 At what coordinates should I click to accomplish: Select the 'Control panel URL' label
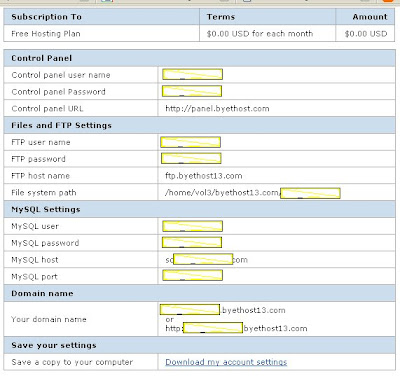pos(47,109)
